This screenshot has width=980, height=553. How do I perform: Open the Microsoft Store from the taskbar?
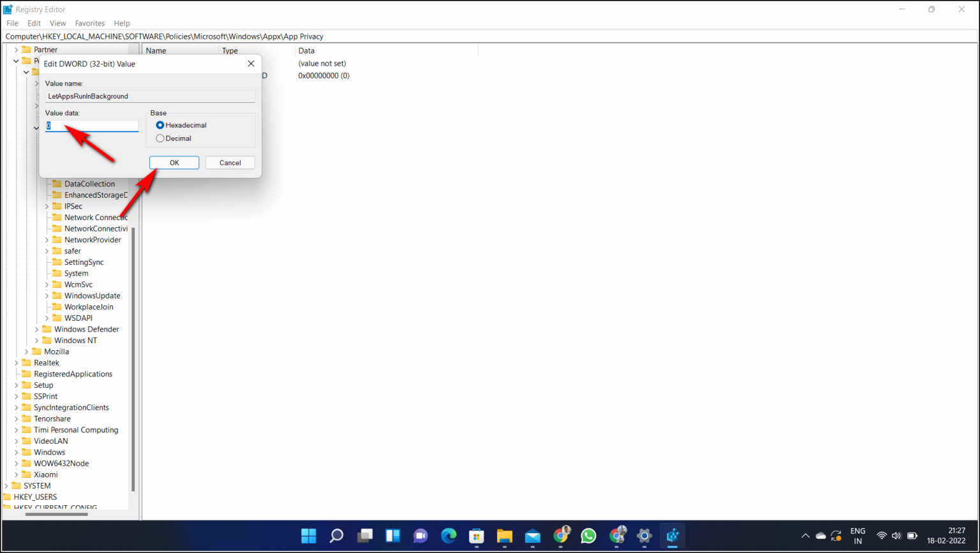tap(476, 536)
